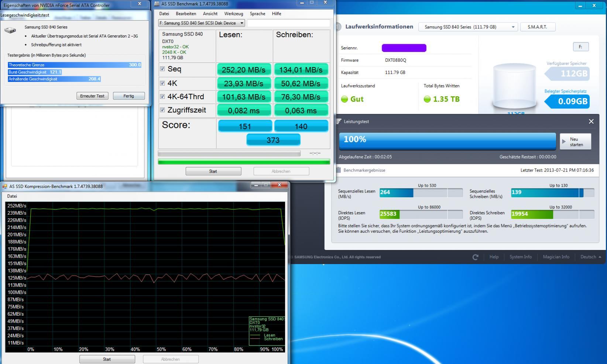Open the Datei menu in AS SSD Benchmark
This screenshot has height=364, width=607.
(164, 14)
